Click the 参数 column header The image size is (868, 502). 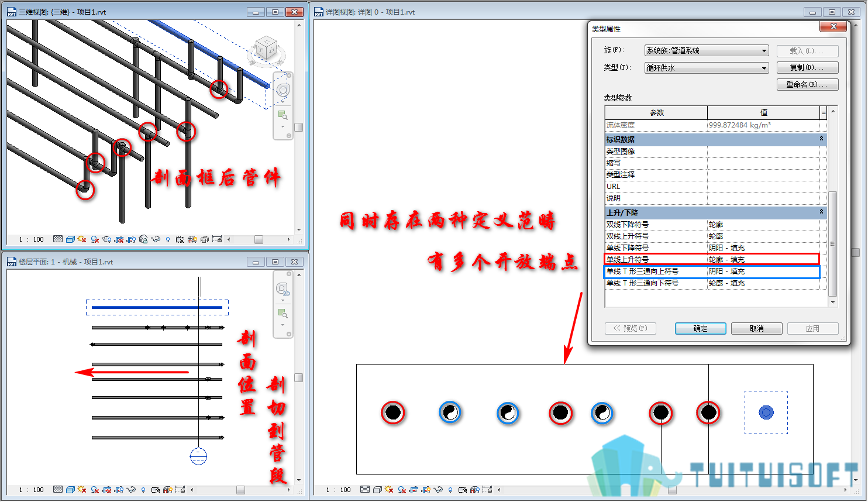[656, 112]
